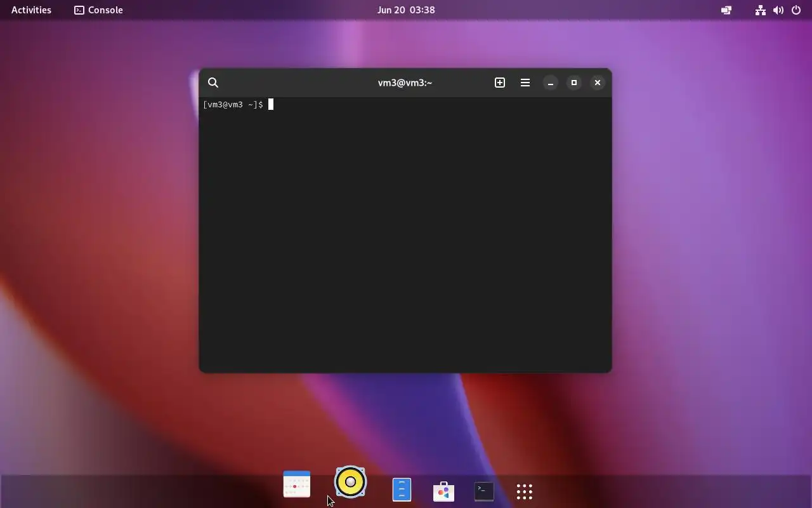Click the screen sharing indicator in top bar
This screenshot has width=812, height=508.
click(726, 10)
